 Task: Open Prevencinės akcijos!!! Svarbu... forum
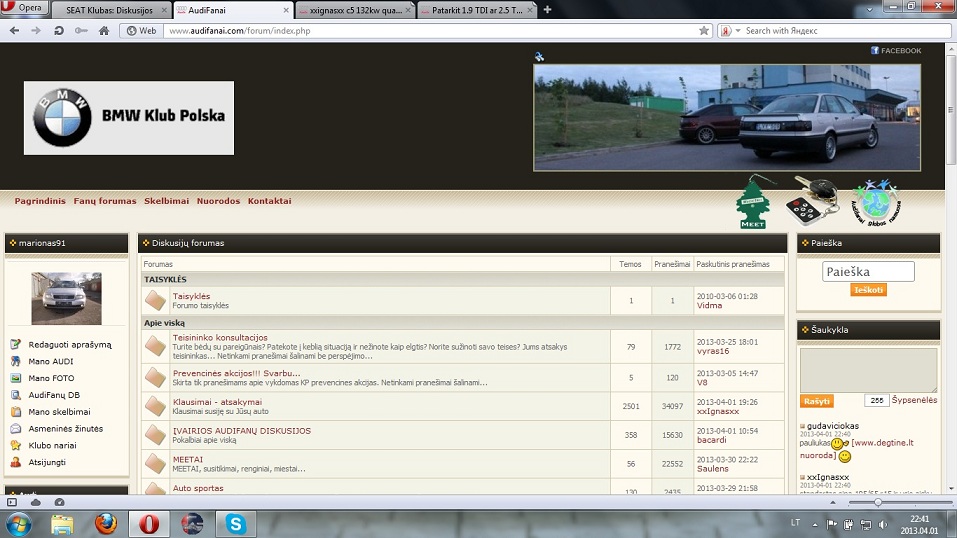tap(236, 373)
